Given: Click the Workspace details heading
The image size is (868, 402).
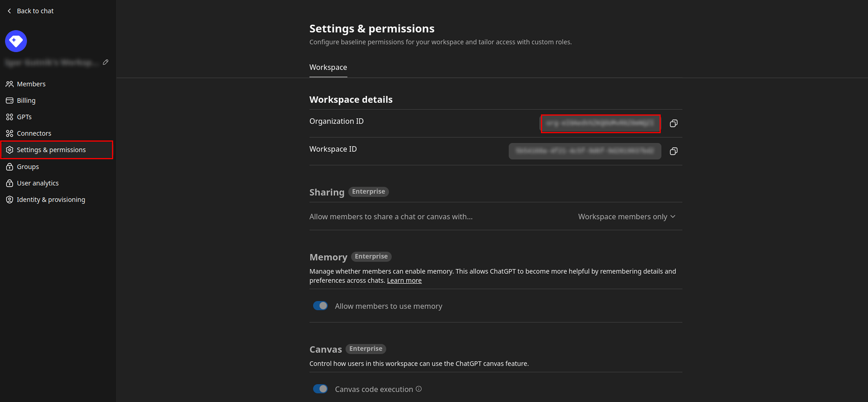Looking at the screenshot, I should (351, 100).
